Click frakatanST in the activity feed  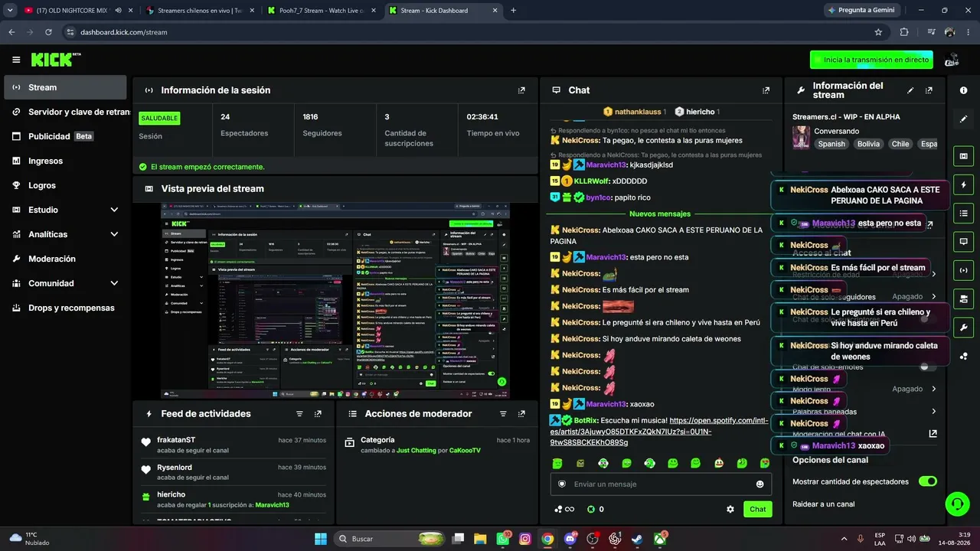176,440
